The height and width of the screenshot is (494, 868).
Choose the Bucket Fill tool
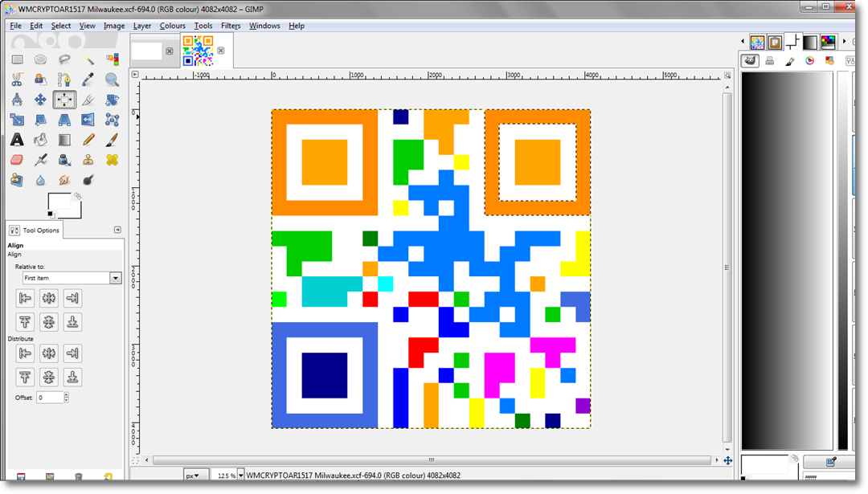pyautogui.click(x=40, y=140)
